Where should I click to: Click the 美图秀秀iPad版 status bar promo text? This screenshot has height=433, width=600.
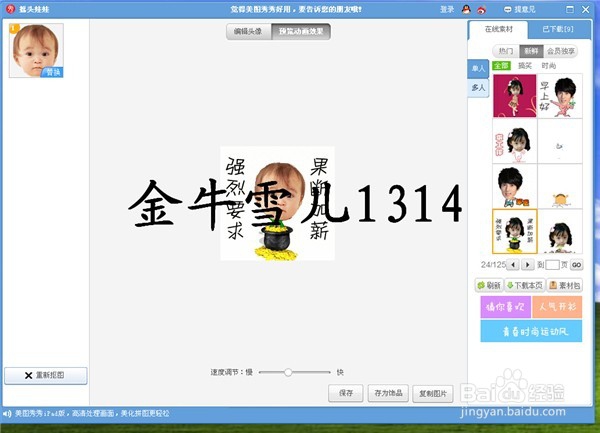click(92, 413)
